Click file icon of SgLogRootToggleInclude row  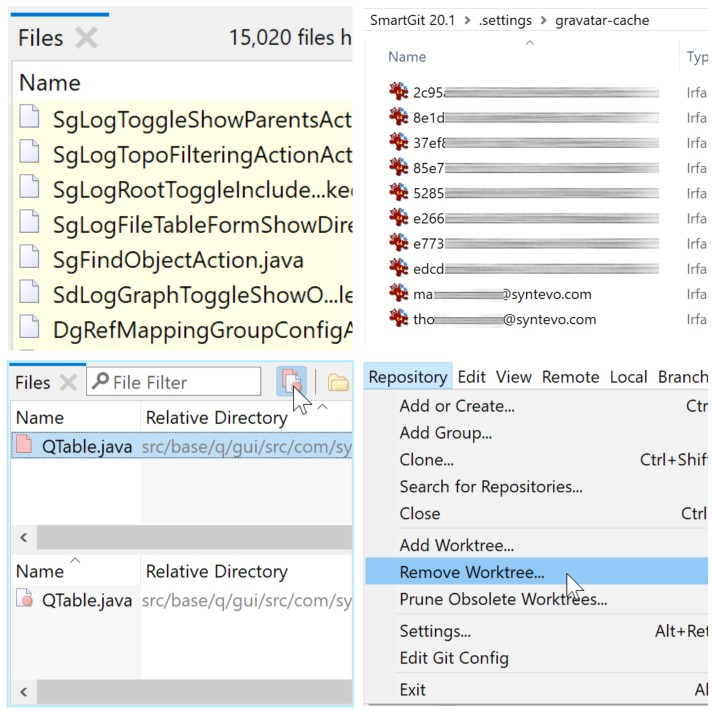coord(29,186)
